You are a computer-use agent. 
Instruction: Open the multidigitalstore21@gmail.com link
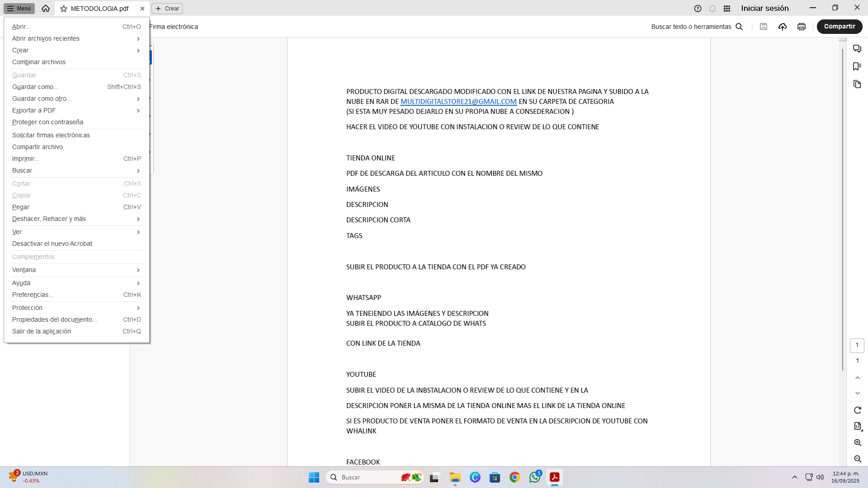(x=458, y=102)
